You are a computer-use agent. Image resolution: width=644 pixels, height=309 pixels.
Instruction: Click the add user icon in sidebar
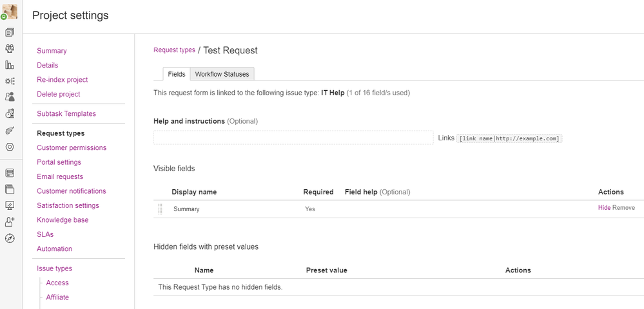[x=10, y=221]
